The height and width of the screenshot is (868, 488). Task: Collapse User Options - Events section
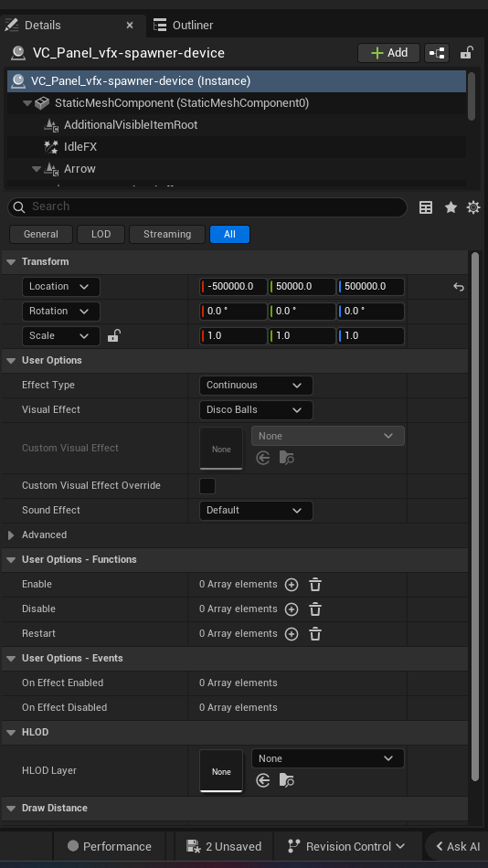(x=11, y=658)
